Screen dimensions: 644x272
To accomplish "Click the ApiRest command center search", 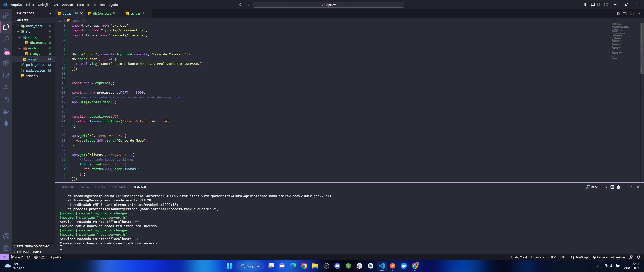I will (328, 5).
